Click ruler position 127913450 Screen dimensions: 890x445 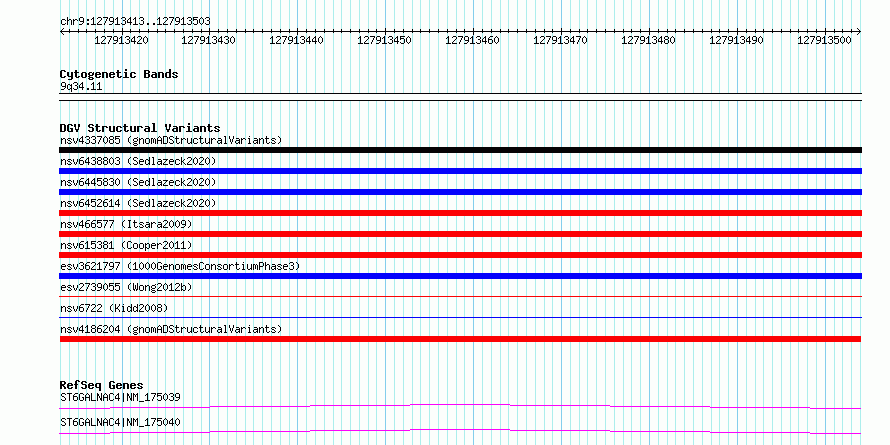tap(385, 40)
